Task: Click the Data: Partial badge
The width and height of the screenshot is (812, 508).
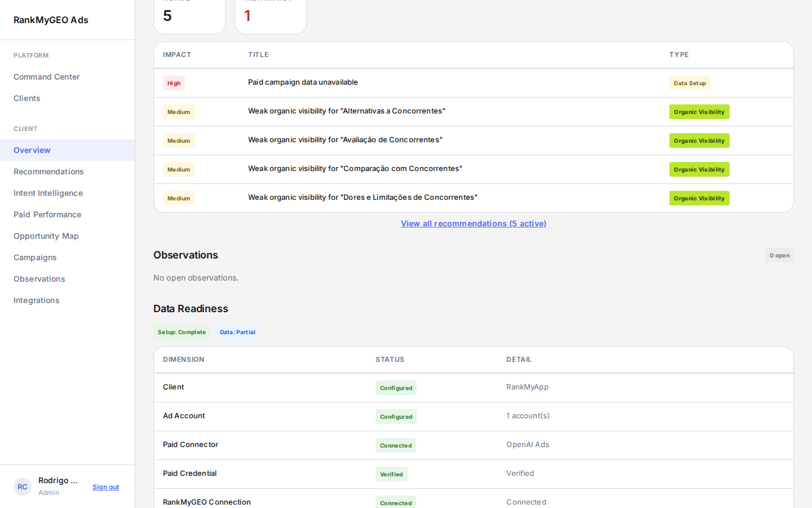Action: pos(237,332)
